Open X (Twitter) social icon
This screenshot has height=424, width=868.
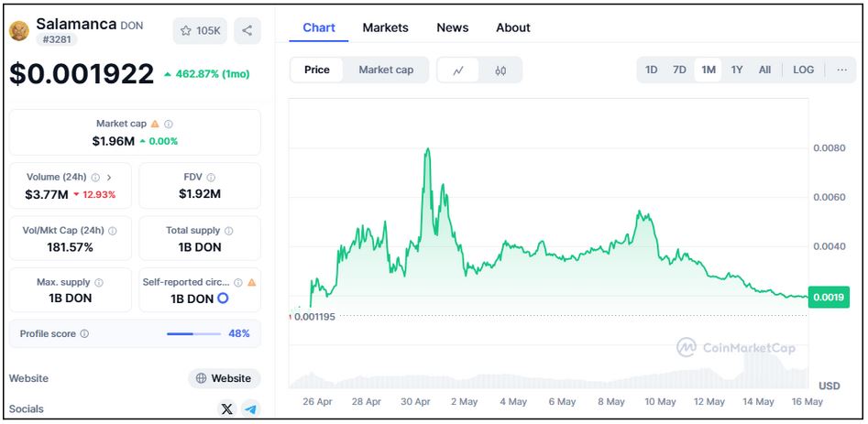click(x=227, y=409)
